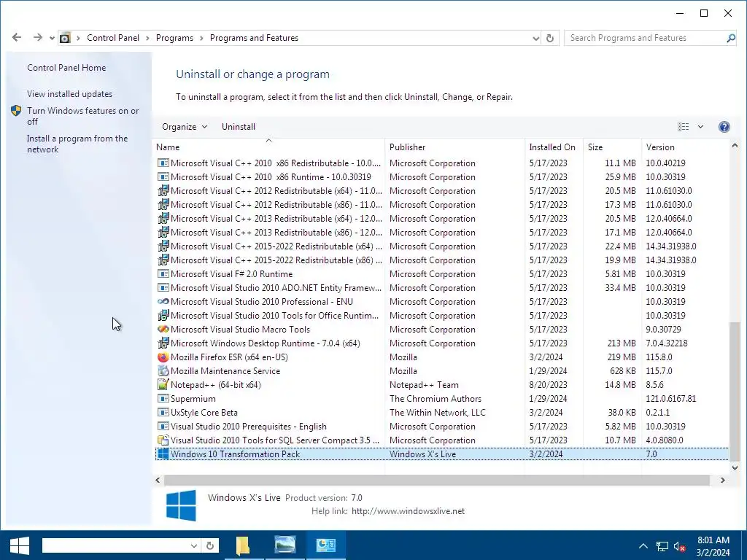Sort by the Installed On column header
The image size is (747, 560).
(x=554, y=147)
